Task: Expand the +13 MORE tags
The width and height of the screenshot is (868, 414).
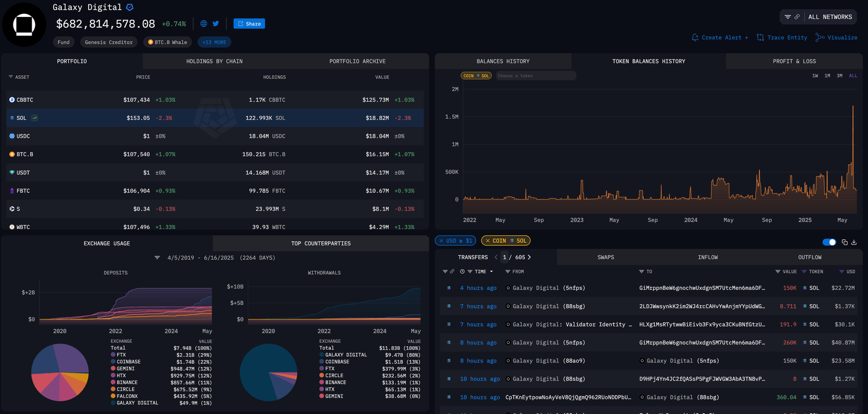Action: (214, 42)
